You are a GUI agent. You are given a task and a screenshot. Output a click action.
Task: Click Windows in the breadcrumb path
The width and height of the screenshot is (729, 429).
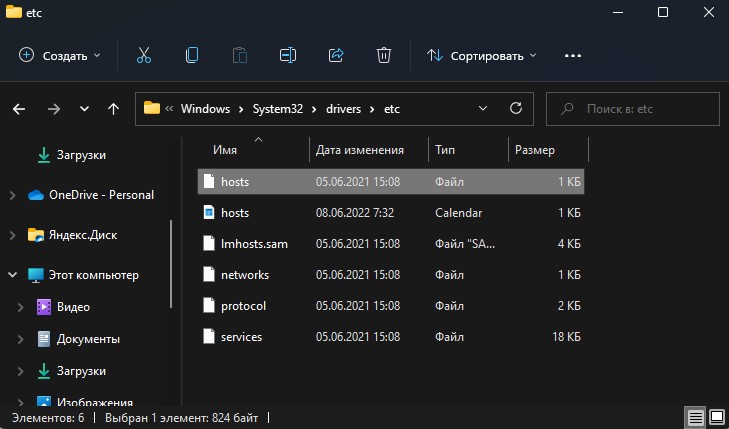(x=205, y=109)
